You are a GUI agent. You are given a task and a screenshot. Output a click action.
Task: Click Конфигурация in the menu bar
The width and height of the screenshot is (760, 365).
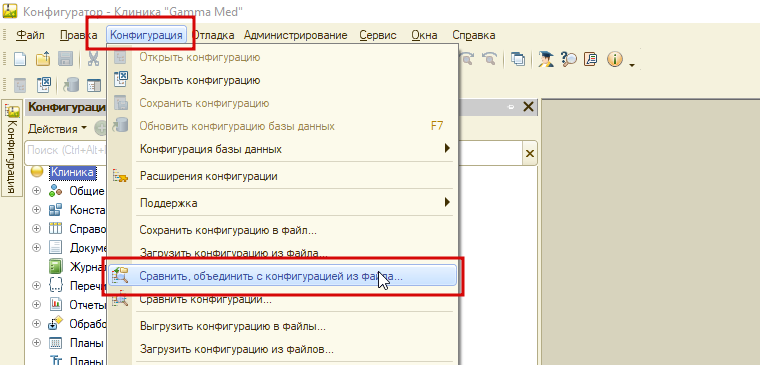coord(146,35)
